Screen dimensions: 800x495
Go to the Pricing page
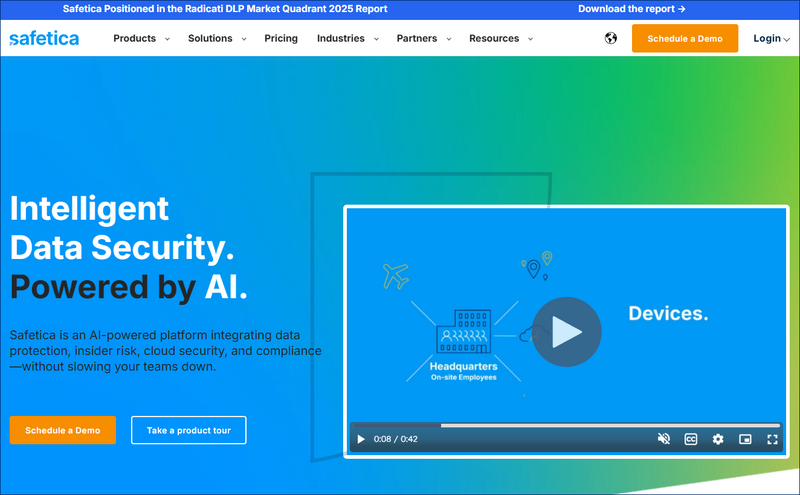pyautogui.click(x=281, y=38)
